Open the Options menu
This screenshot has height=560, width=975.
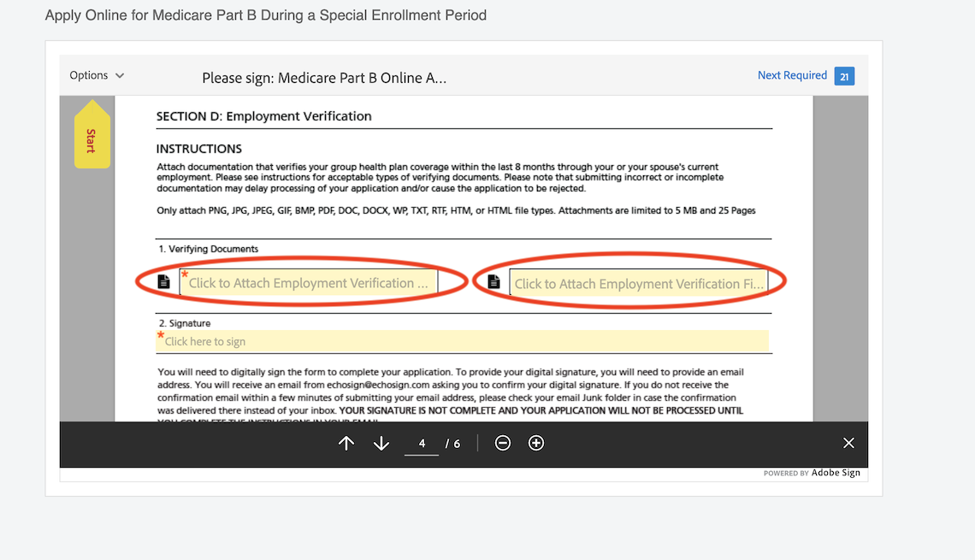(89, 75)
